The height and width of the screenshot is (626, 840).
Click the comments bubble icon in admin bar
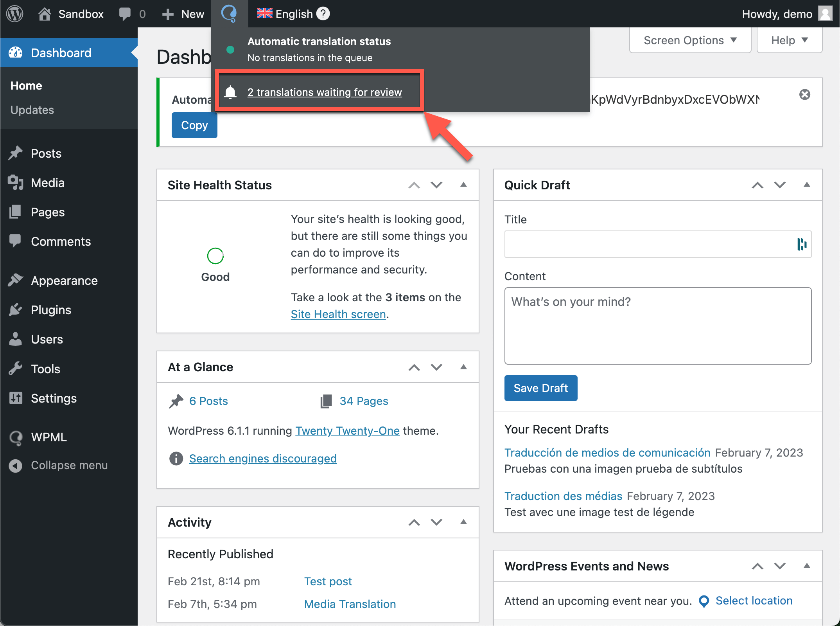(125, 14)
